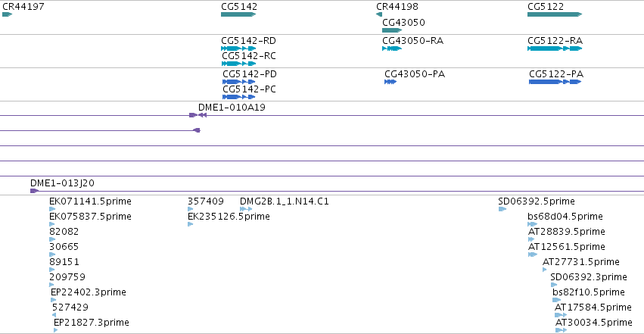The image size is (644, 334).
Task: Click the CG43050 gene label
Action: click(403, 22)
